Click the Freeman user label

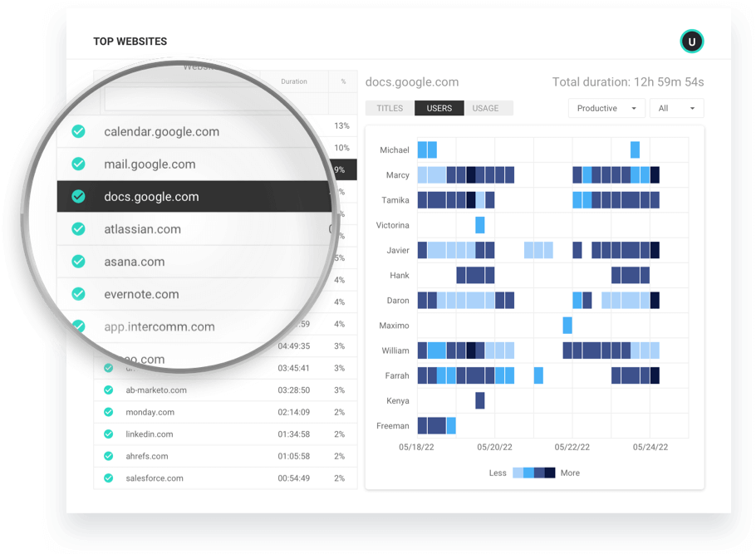(x=392, y=426)
